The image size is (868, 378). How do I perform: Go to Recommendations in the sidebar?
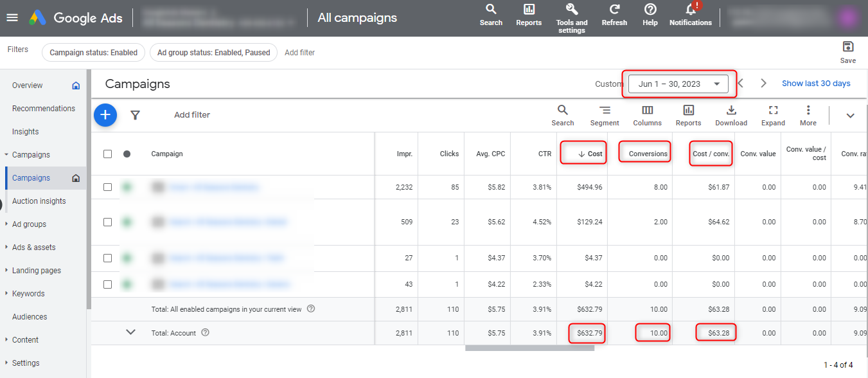tap(44, 109)
